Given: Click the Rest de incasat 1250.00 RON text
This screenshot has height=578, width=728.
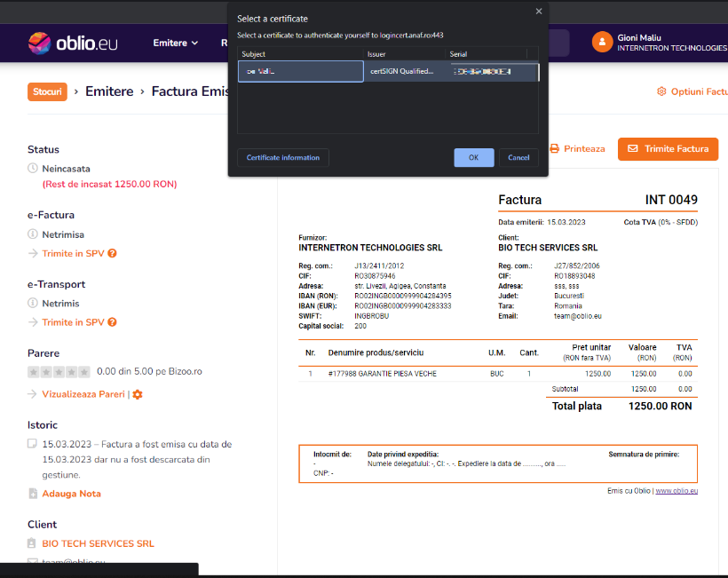Looking at the screenshot, I should click(109, 184).
